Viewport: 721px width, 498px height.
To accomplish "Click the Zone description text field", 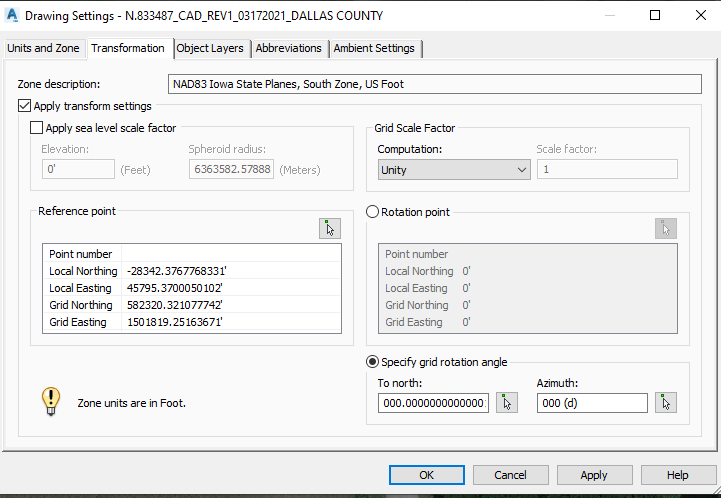I will (435, 84).
